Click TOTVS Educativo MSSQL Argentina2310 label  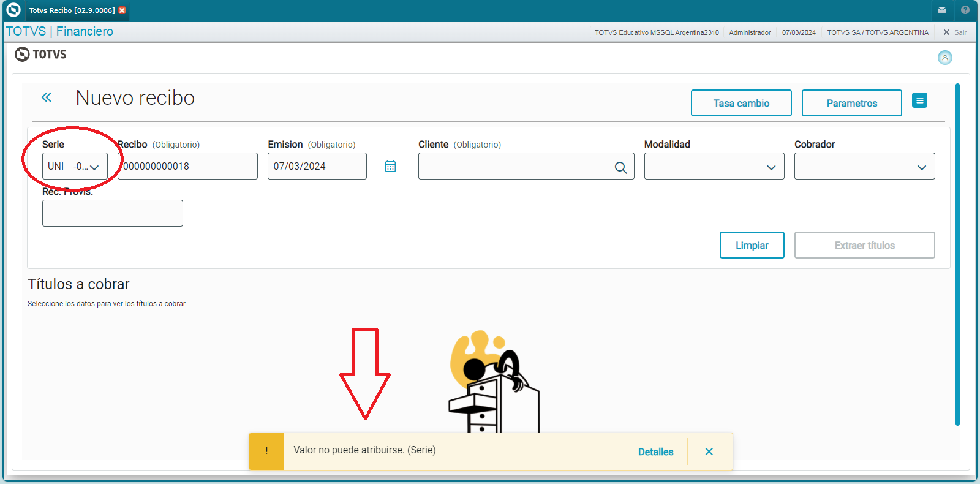657,32
